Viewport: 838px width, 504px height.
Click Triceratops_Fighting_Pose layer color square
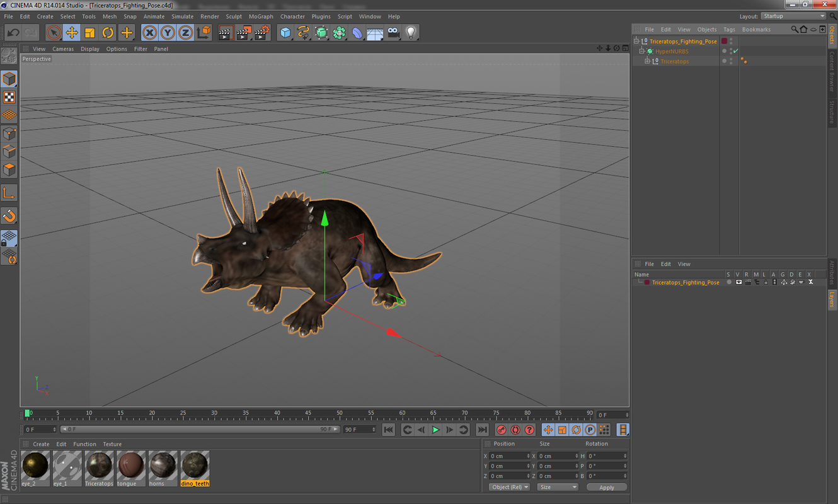(x=724, y=41)
